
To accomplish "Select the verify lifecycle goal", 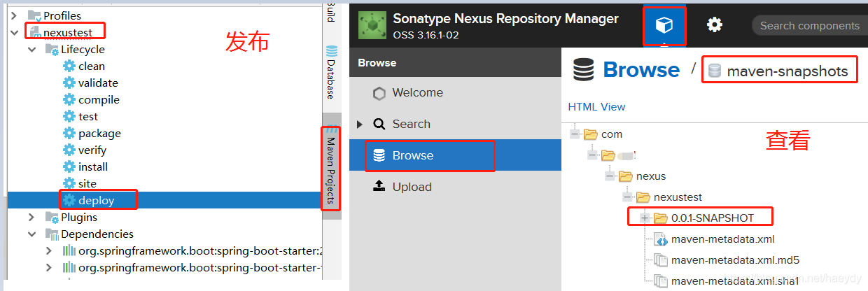I will [92, 150].
